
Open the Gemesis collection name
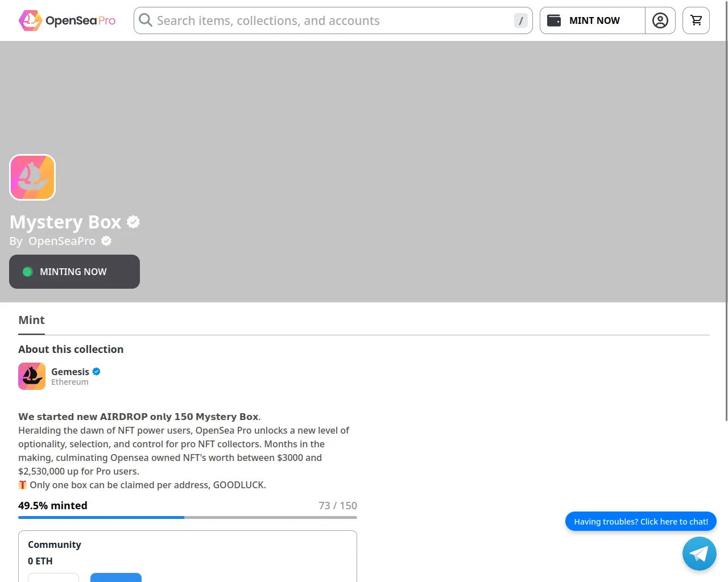click(x=70, y=372)
